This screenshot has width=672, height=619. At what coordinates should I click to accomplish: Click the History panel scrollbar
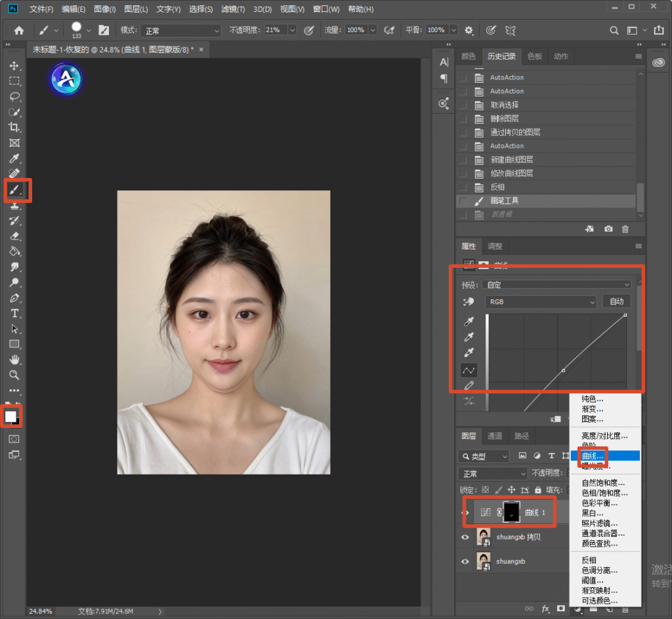coord(640,197)
